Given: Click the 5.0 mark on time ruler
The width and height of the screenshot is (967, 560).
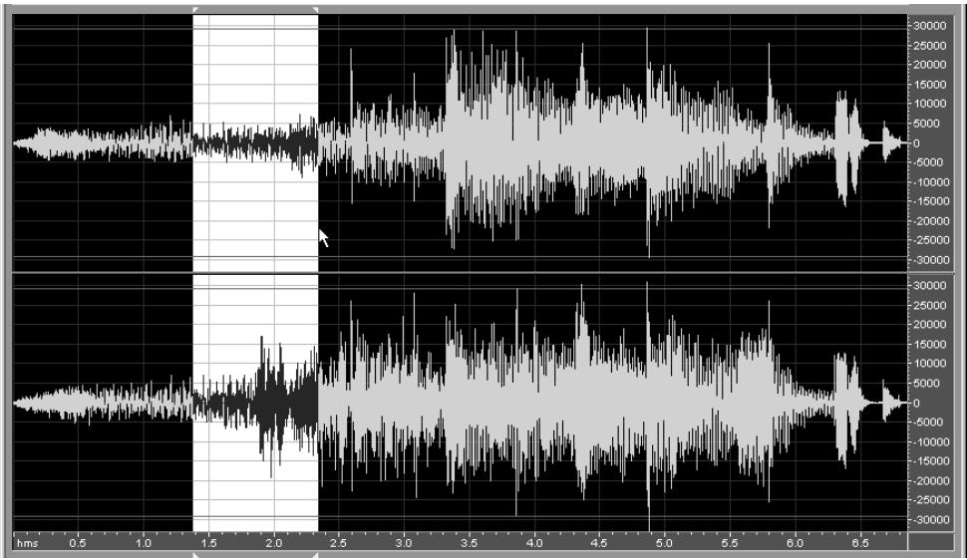Looking at the screenshot, I should pos(664,543).
